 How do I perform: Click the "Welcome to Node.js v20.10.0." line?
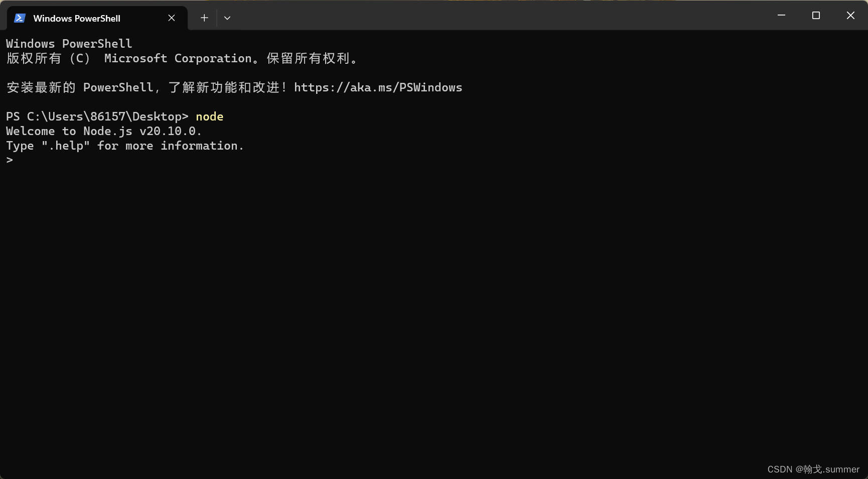[103, 131]
